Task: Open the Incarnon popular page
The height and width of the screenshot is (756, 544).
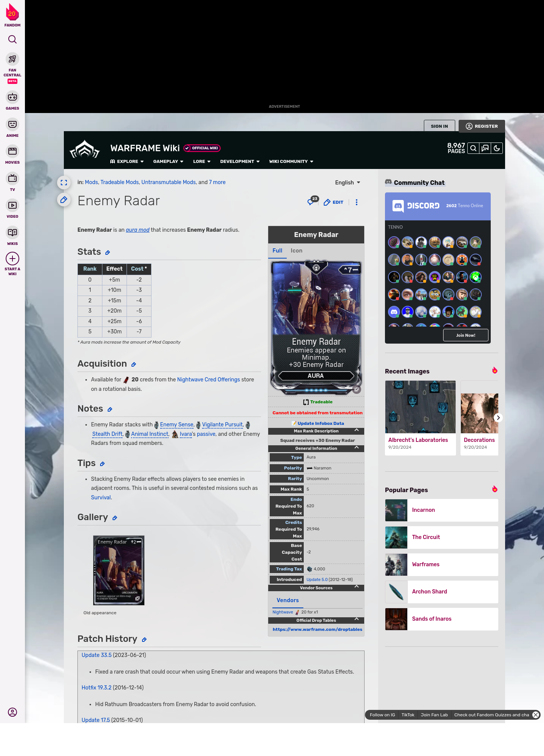Action: pyautogui.click(x=442, y=510)
